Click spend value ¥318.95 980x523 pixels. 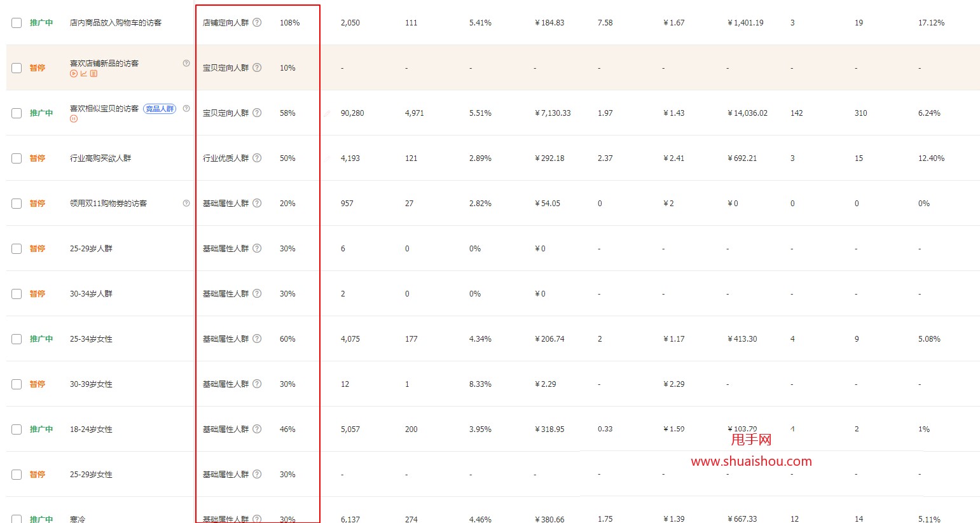coord(549,429)
